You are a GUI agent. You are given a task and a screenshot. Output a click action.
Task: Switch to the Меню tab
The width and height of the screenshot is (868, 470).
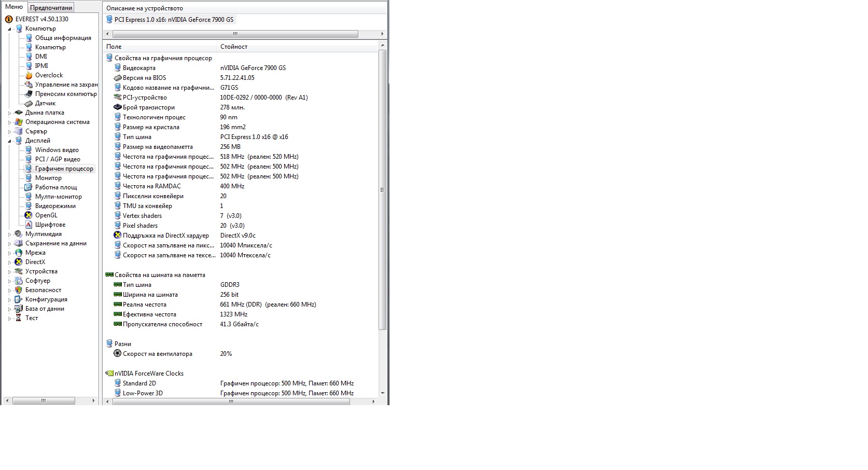[x=14, y=7]
